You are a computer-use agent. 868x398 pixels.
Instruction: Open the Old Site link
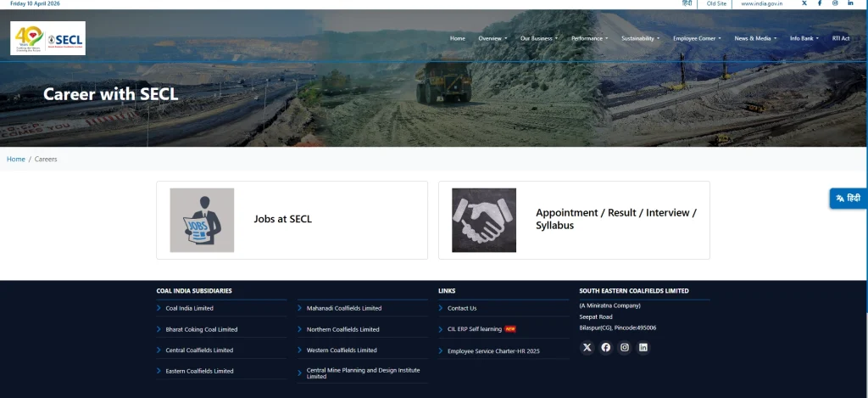click(716, 3)
